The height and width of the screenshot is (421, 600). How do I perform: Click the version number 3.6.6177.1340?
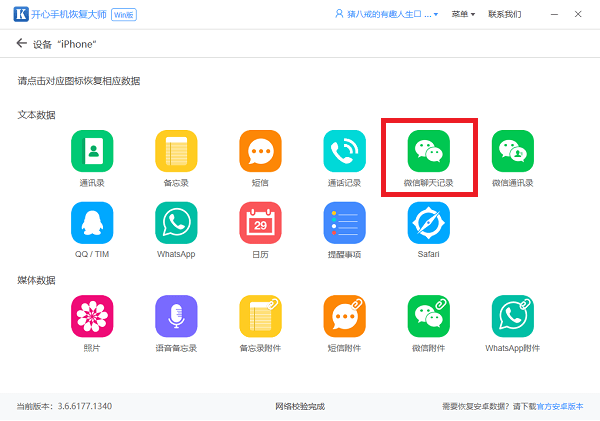[x=85, y=406]
